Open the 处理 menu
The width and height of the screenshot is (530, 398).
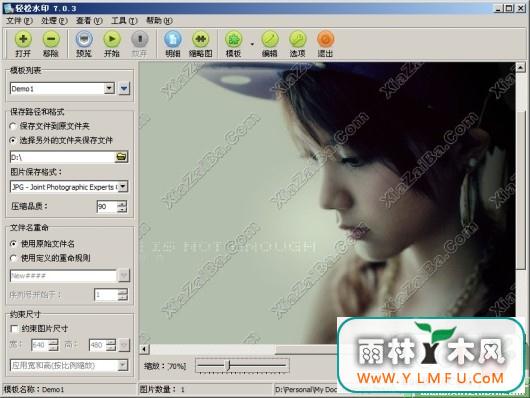click(54, 21)
